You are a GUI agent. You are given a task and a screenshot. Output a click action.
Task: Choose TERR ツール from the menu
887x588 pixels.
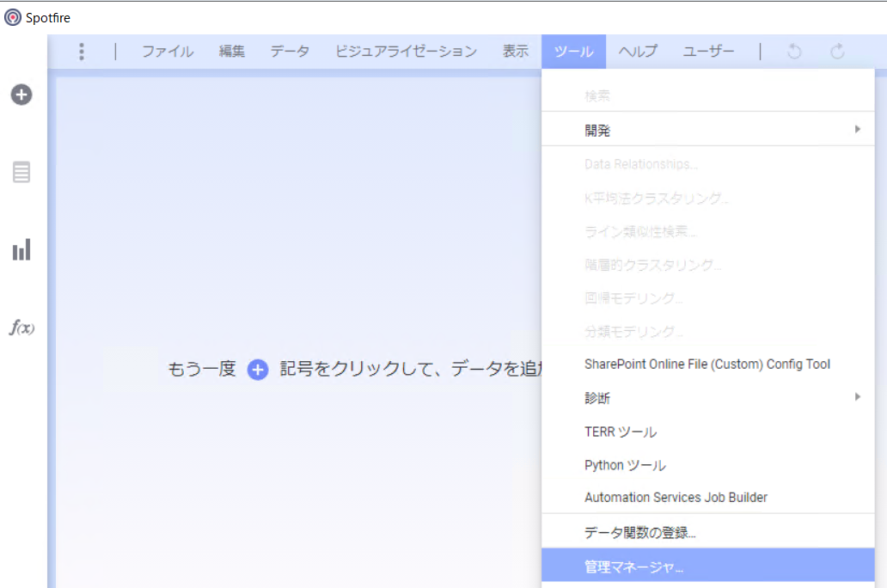point(707,432)
